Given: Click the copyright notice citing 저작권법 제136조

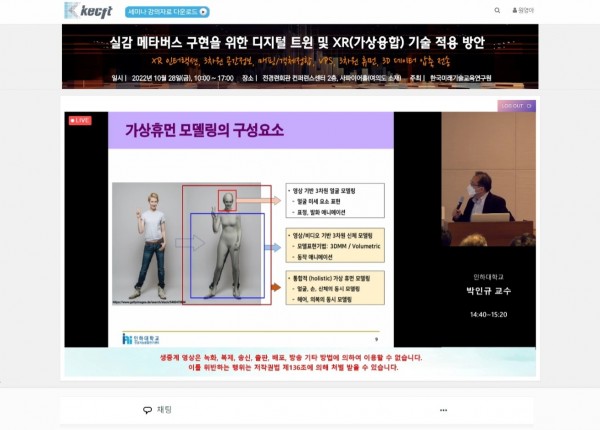Looking at the screenshot, I should [x=293, y=368].
